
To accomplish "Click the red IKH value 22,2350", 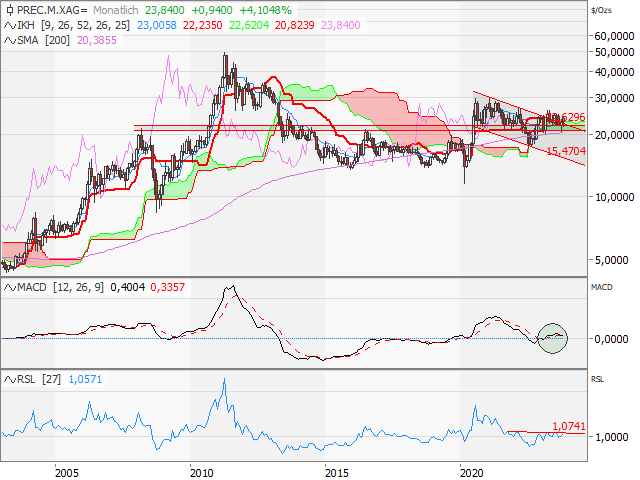I will tap(202, 25).
